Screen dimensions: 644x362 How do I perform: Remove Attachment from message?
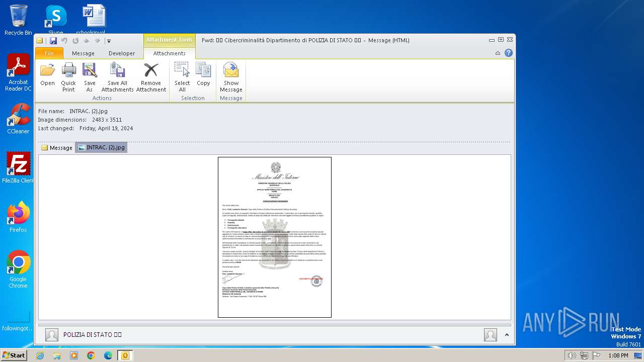151,77
